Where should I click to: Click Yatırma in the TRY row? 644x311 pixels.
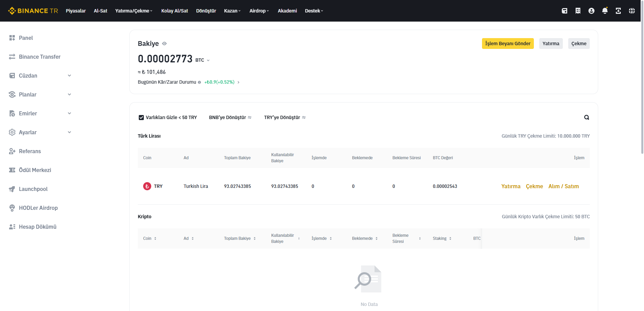tap(511, 186)
